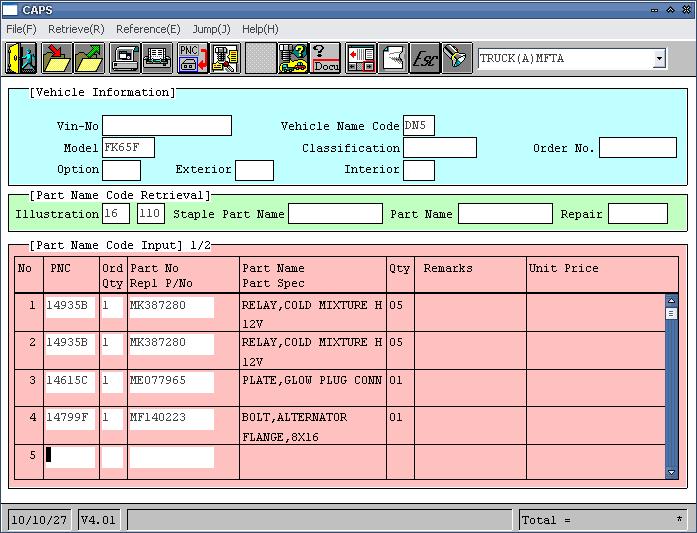Click the scrollbar up arrow in parts list
The image size is (697, 533).
click(x=671, y=300)
